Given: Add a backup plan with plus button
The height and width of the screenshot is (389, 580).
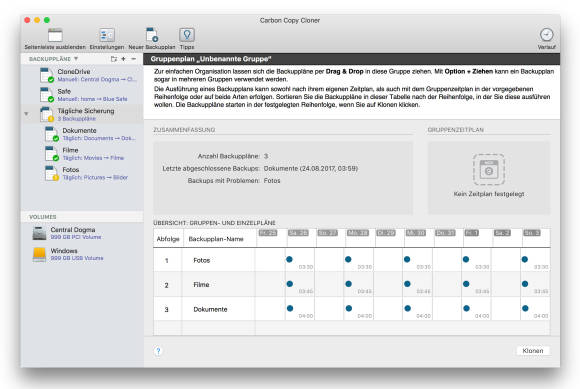Looking at the screenshot, I should click(x=124, y=59).
